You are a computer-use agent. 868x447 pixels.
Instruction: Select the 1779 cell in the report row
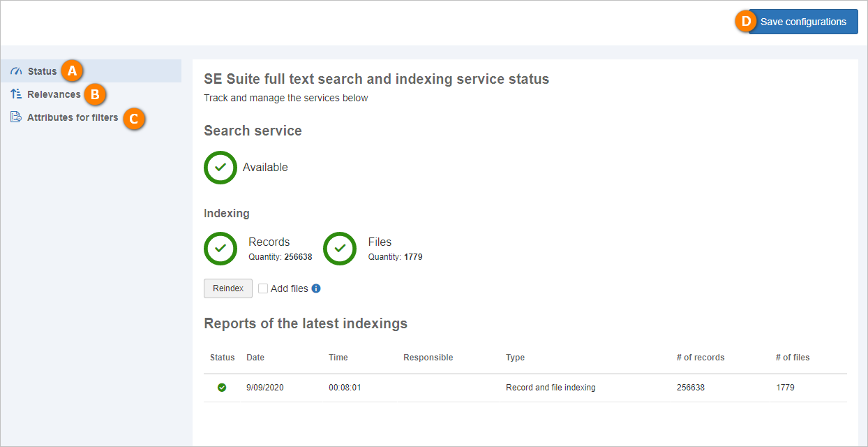pos(785,388)
